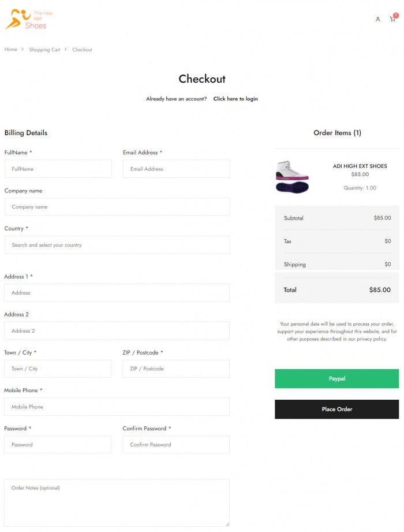The height and width of the screenshot is (532, 404).
Task: Focus the Confirm Password field
Action: (x=176, y=445)
